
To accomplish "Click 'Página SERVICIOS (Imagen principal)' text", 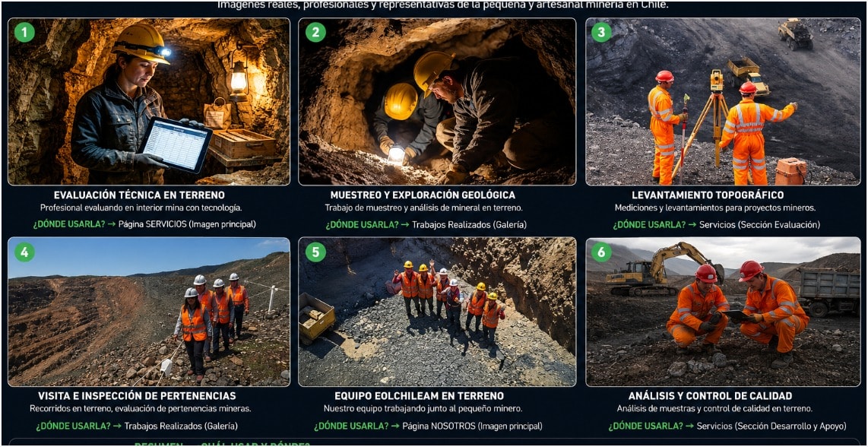I will 187,224.
